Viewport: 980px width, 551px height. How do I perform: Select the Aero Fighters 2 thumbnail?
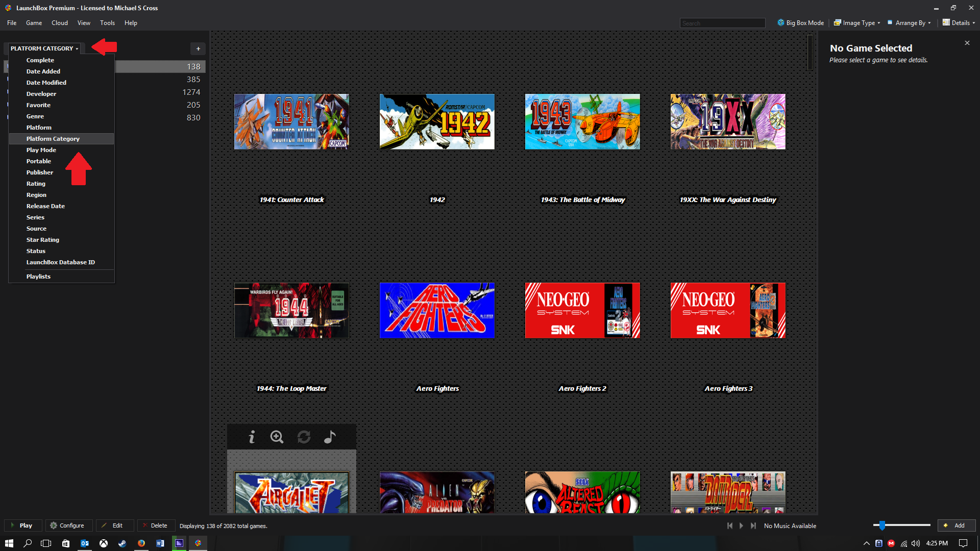(582, 310)
